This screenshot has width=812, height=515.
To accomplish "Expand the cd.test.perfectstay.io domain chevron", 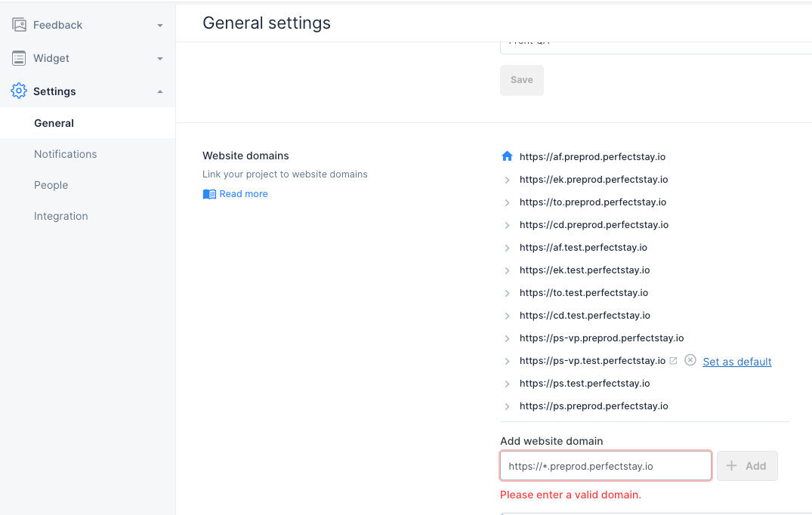I will point(507,316).
